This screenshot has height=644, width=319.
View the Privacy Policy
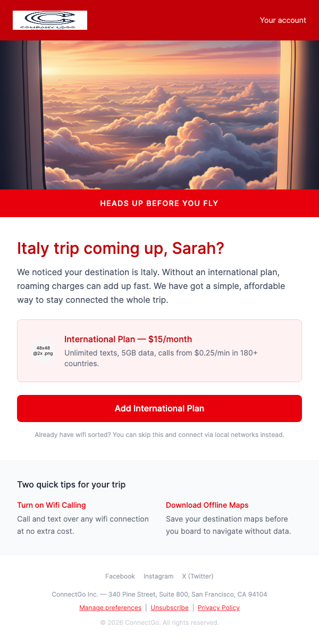pyautogui.click(x=219, y=607)
